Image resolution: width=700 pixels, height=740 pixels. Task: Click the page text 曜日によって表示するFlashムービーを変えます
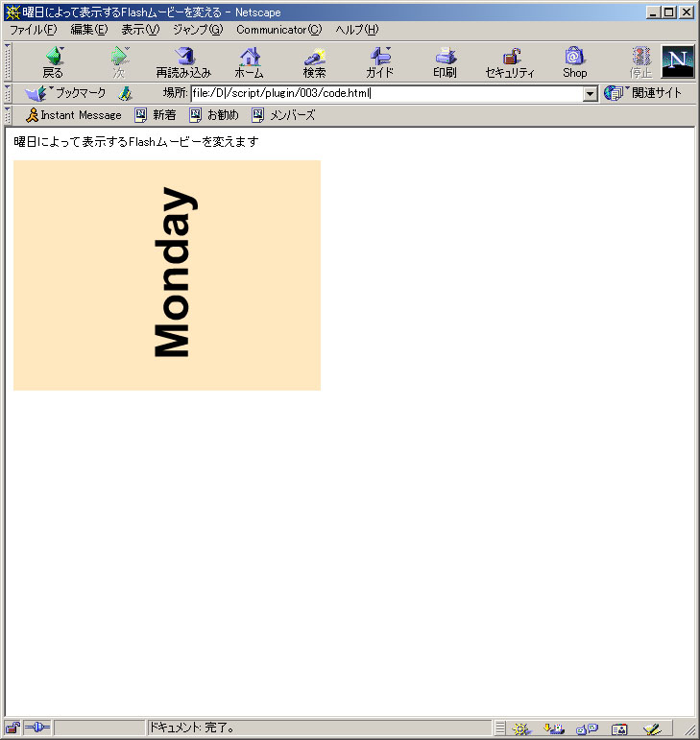click(136, 142)
